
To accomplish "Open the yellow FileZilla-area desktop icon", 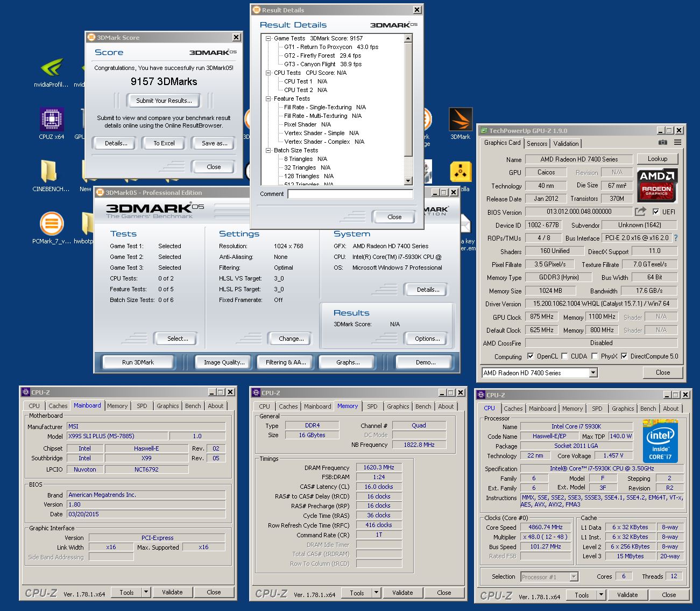I will tap(461, 172).
